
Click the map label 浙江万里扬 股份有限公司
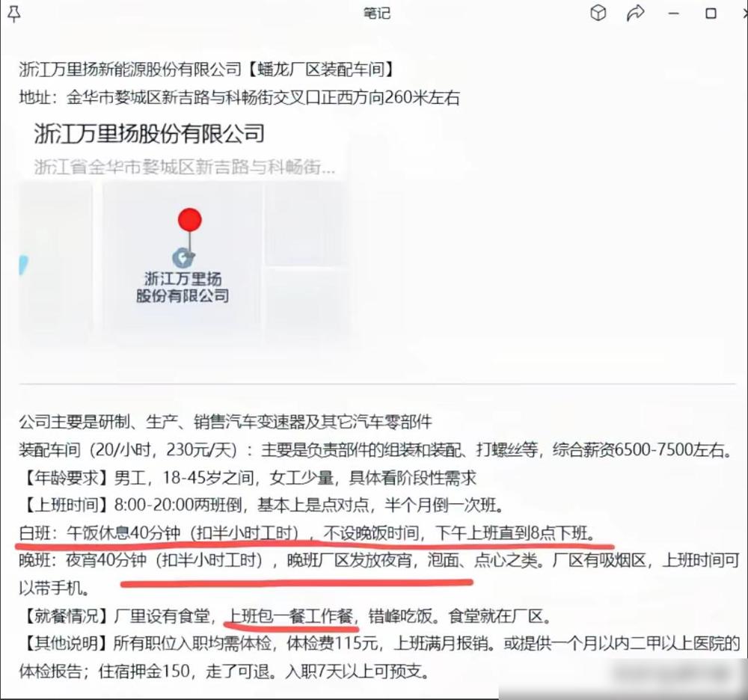coord(183,287)
